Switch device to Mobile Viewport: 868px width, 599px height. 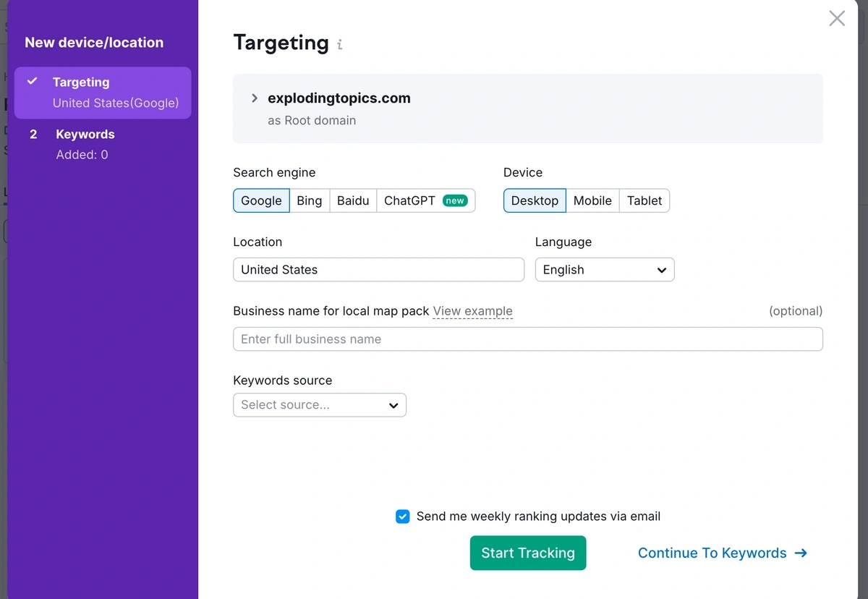tap(592, 200)
